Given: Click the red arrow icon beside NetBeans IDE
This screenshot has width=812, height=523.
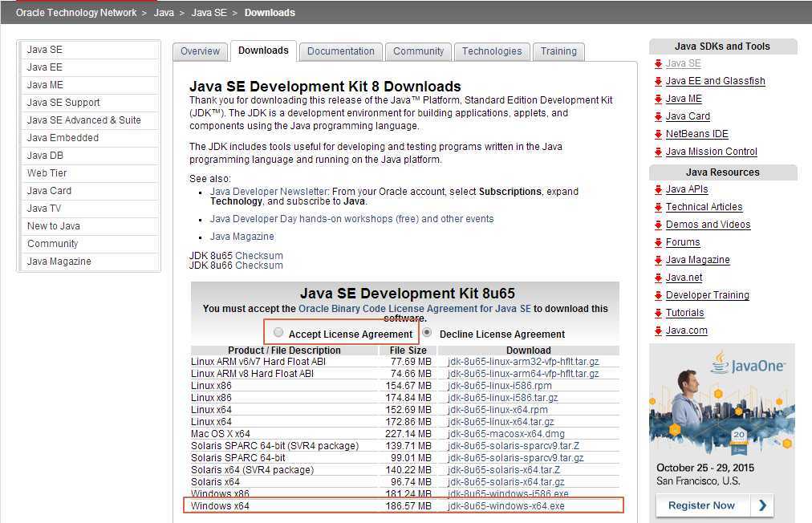Looking at the screenshot, I should click(658, 134).
